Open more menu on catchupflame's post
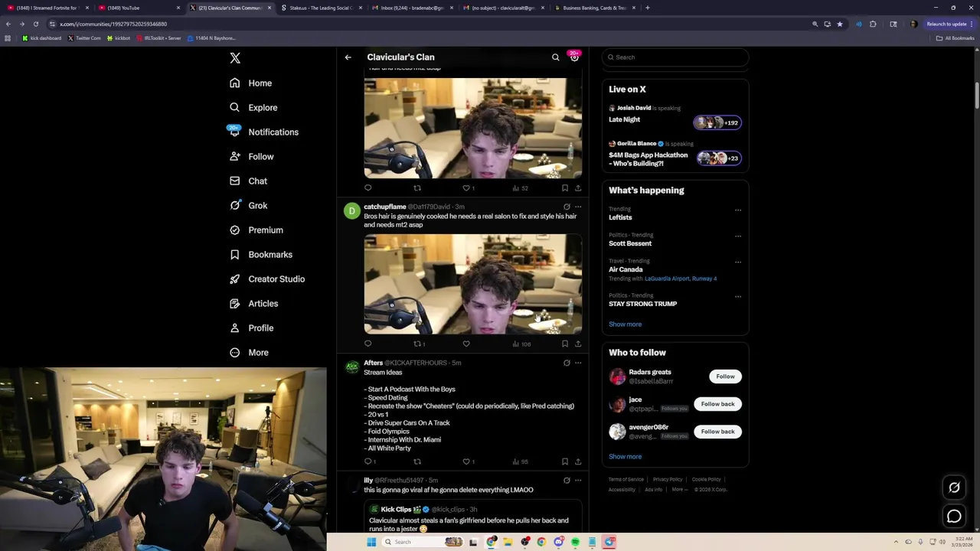 tap(578, 207)
